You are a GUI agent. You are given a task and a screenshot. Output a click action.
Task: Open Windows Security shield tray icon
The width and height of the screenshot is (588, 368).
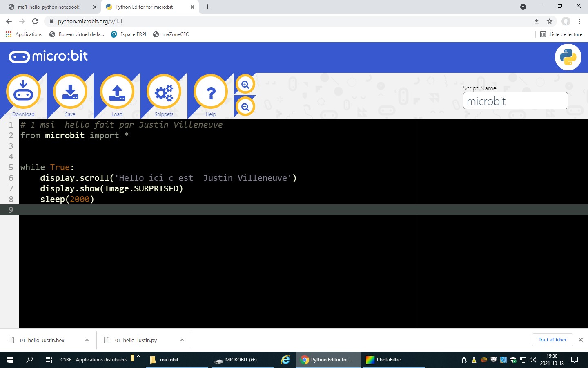point(513,360)
